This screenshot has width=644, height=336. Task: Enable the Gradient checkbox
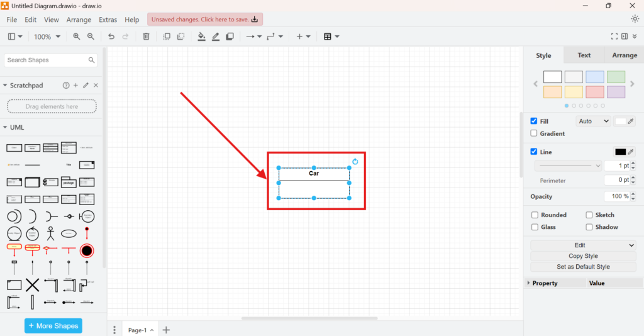(534, 133)
